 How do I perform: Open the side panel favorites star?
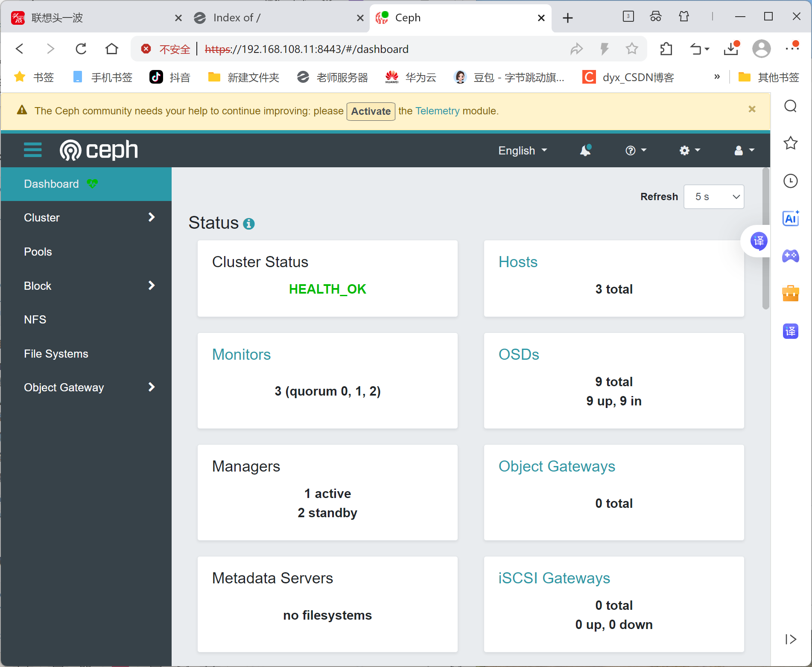pyautogui.click(x=791, y=143)
